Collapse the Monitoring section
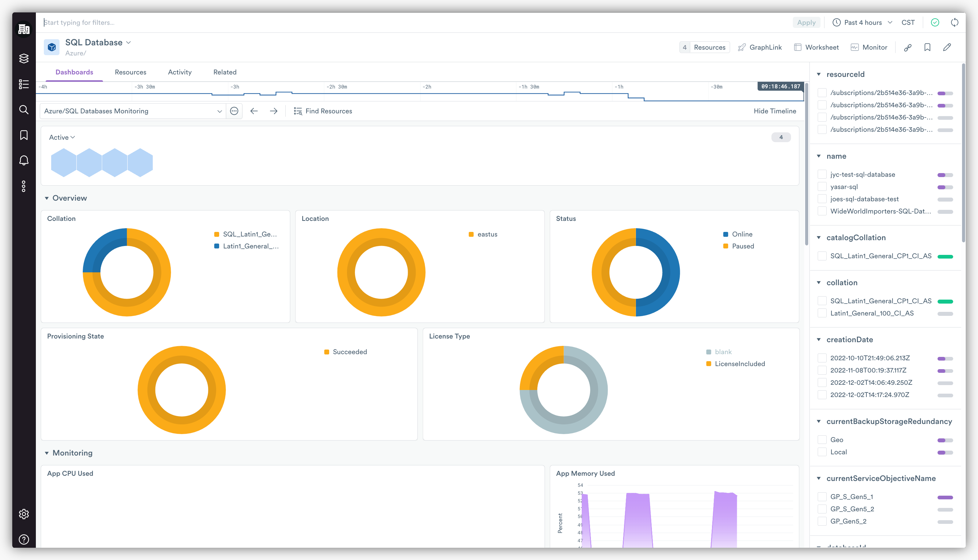 [x=47, y=453]
